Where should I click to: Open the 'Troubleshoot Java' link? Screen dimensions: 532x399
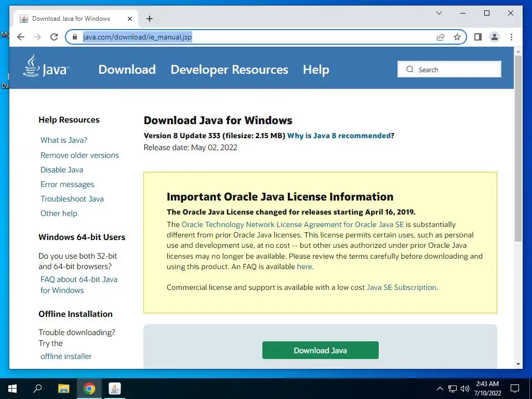click(72, 199)
